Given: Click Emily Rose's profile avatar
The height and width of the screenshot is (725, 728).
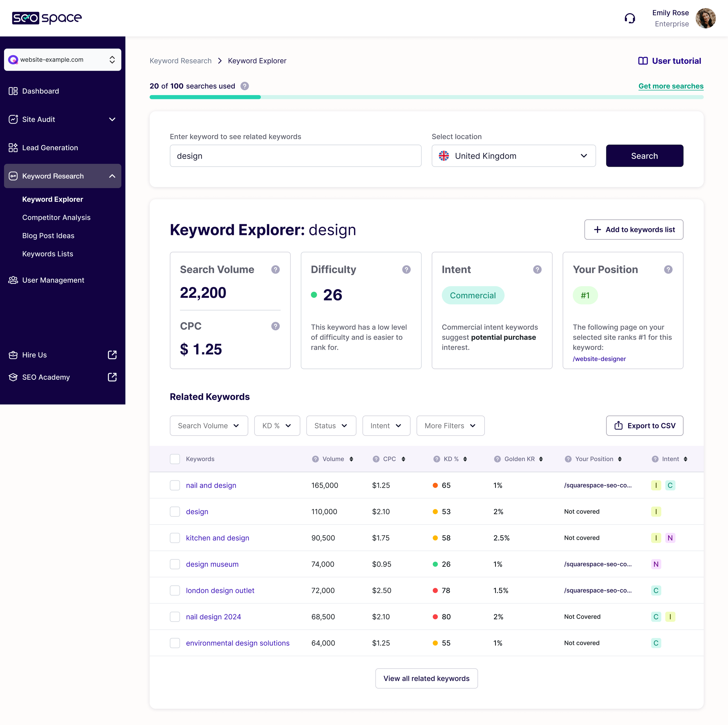Looking at the screenshot, I should [x=706, y=18].
